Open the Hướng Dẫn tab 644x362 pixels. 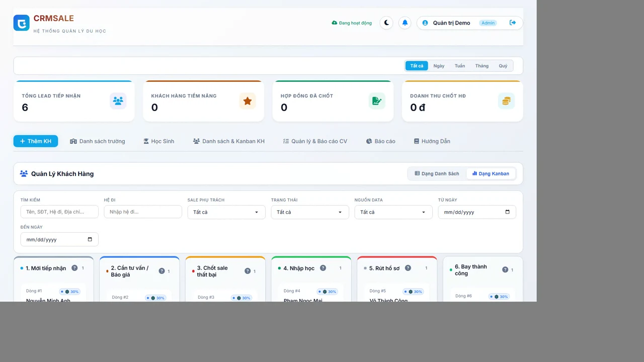tap(432, 141)
